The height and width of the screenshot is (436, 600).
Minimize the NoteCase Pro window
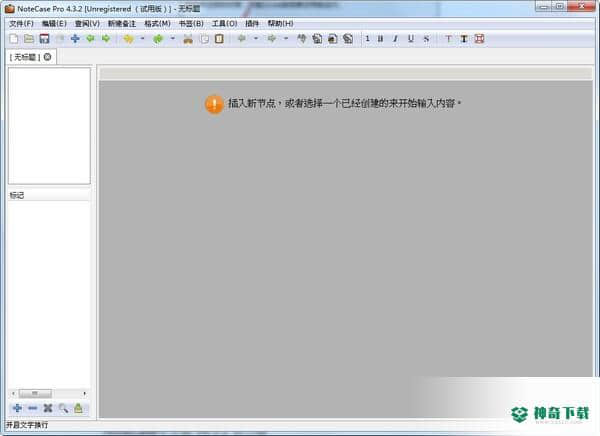[x=543, y=6]
